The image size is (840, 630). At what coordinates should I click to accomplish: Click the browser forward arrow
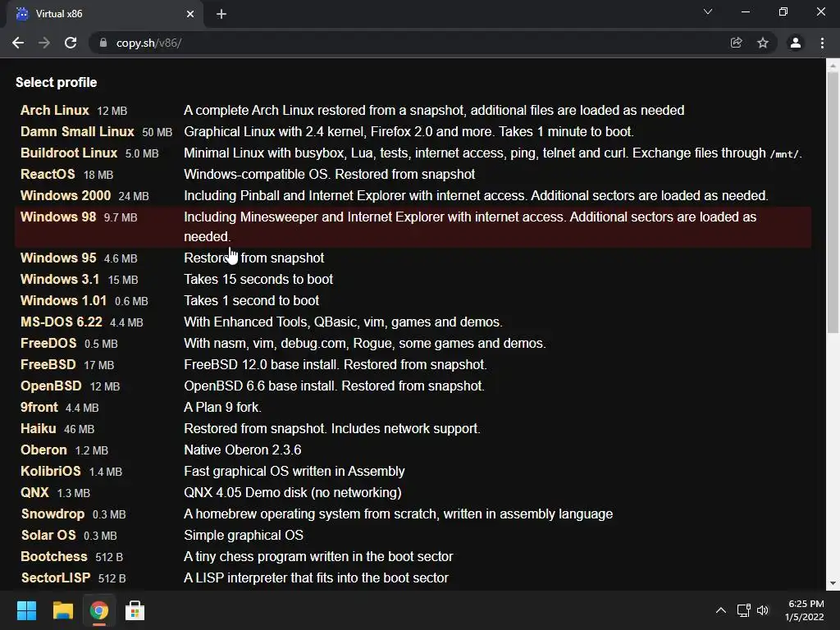click(44, 43)
